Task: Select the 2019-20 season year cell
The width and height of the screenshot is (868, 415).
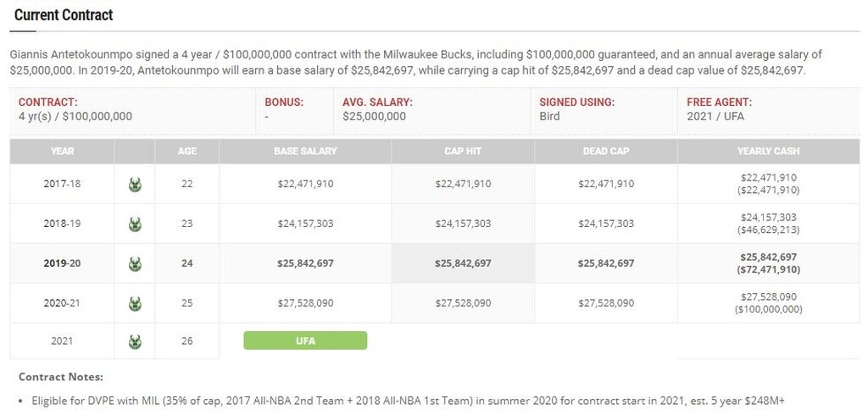Action: 62,263
